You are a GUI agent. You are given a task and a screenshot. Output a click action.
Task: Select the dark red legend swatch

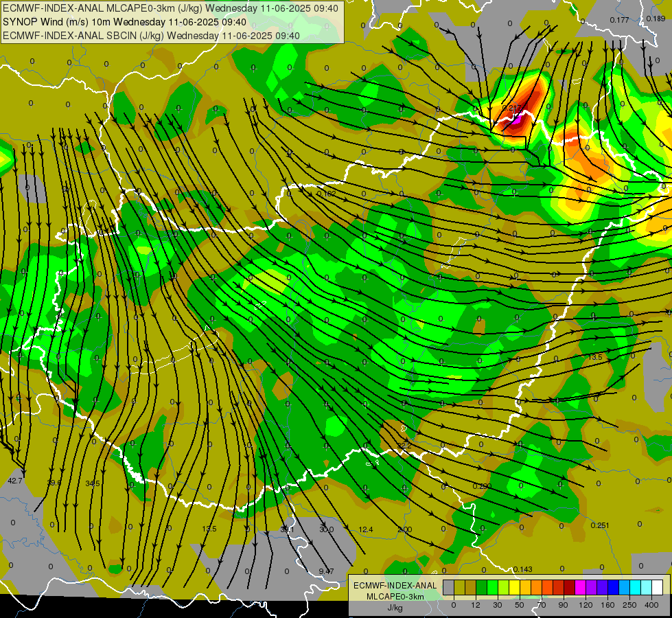(569, 588)
